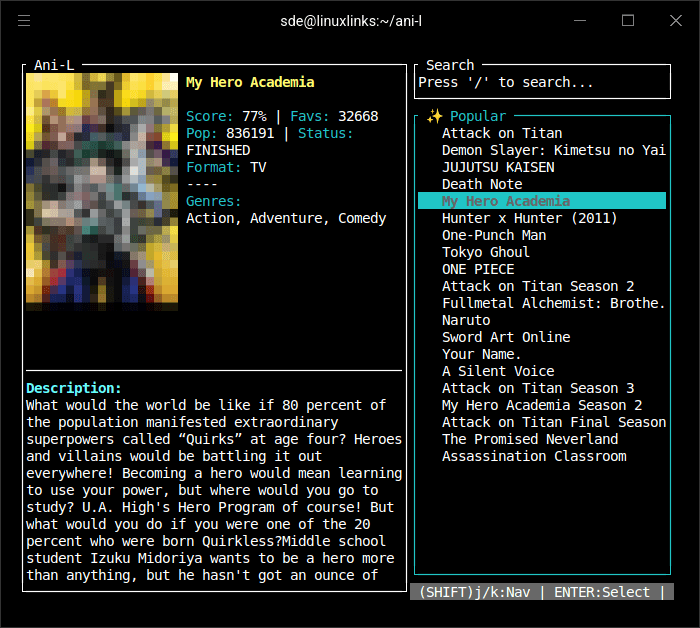Click the yellow My Hero Academia title
700x628 pixels.
[x=250, y=83]
